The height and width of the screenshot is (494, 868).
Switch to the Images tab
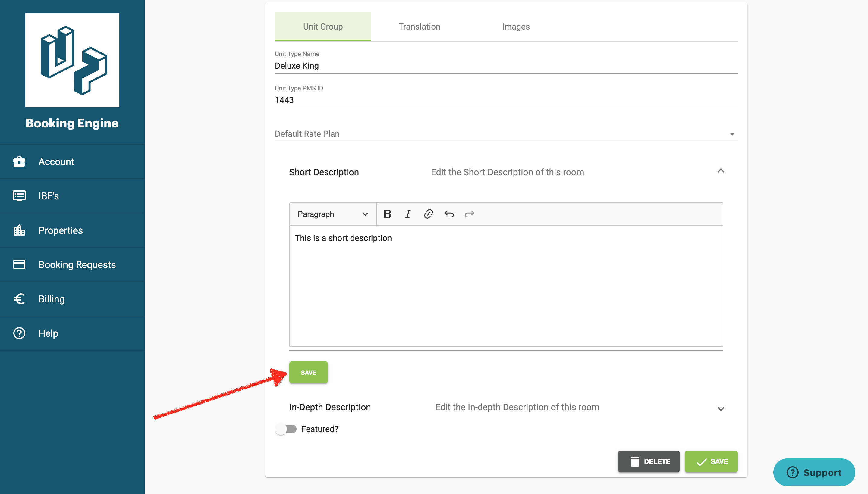tap(516, 27)
